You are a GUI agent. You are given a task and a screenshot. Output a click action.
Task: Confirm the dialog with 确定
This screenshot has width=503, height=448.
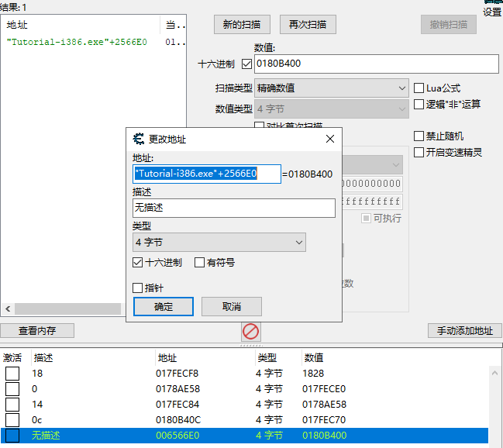click(x=164, y=306)
